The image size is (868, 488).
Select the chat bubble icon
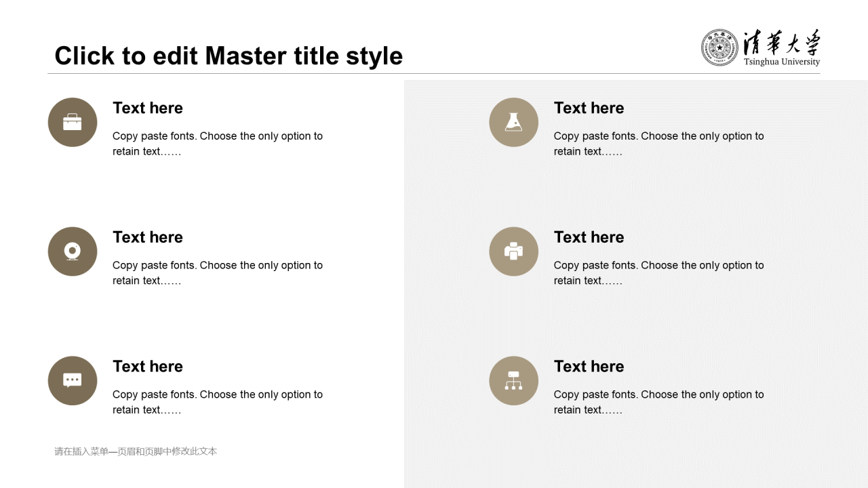tap(73, 380)
